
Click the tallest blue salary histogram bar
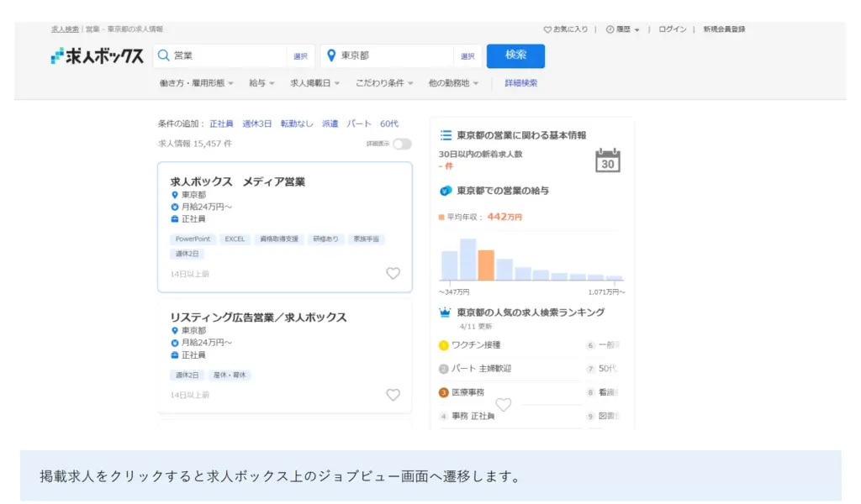click(x=467, y=260)
